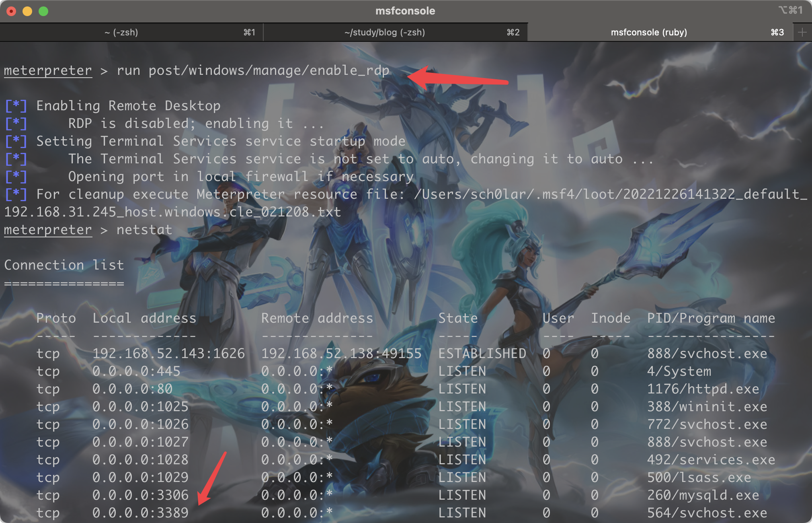The height and width of the screenshot is (523, 812).
Task: Click the 492/services.exe program entry
Action: (711, 460)
